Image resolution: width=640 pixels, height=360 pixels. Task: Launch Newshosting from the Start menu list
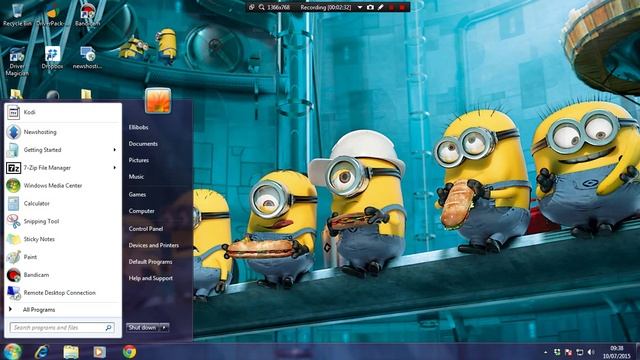[x=62, y=132]
